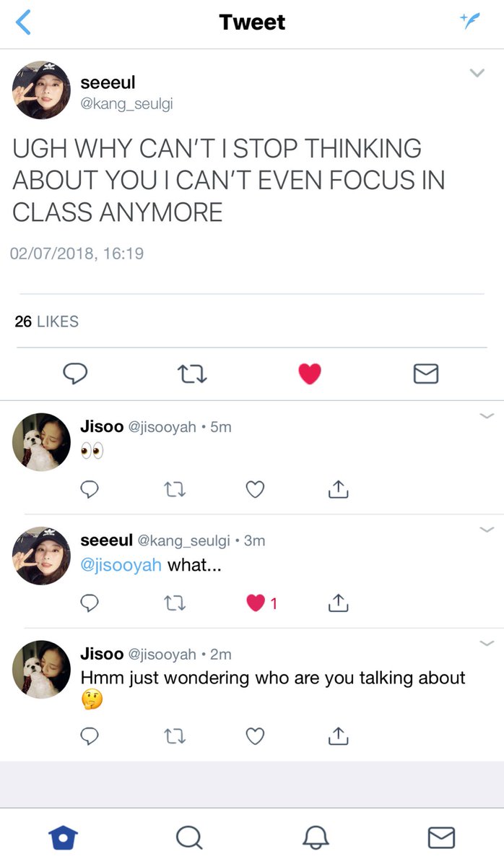
Task: Like Jisoo's eyes emoji reply
Action: pyautogui.click(x=255, y=490)
